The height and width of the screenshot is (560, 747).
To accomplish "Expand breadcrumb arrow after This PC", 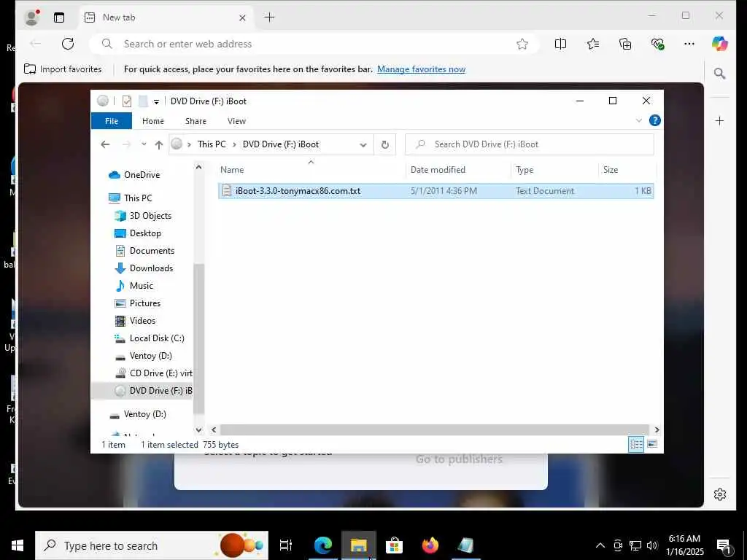I will (234, 145).
